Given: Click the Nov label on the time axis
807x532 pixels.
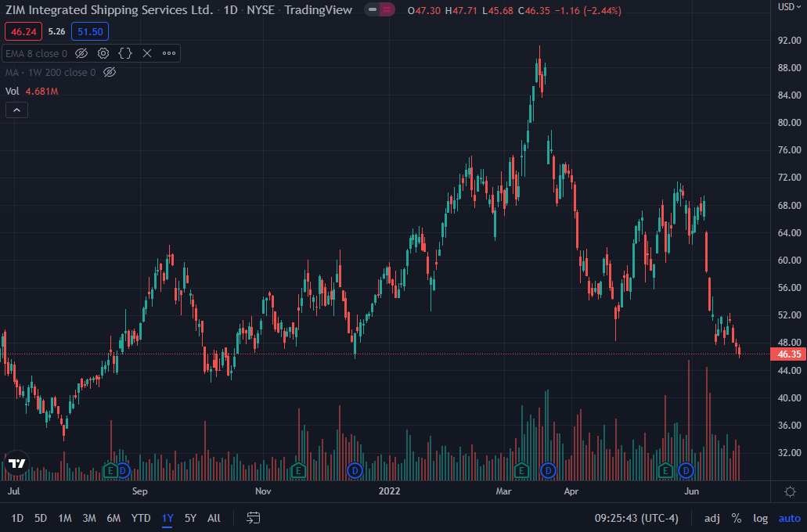Looking at the screenshot, I should point(263,491).
